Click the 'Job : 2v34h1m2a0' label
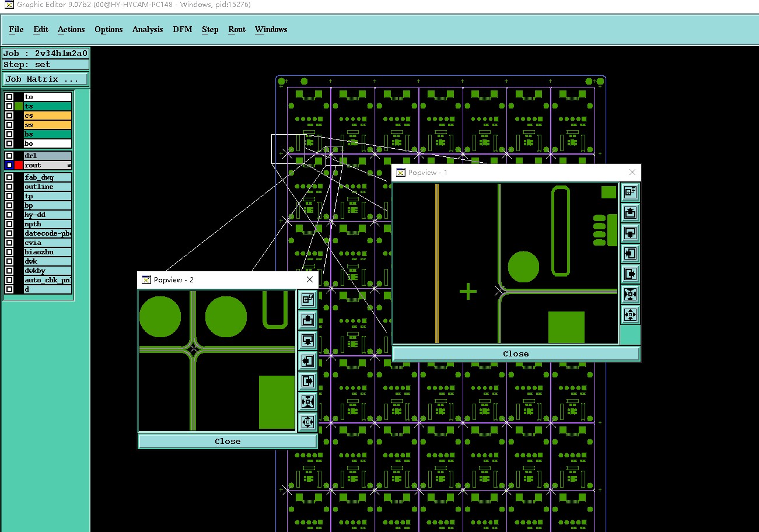 [46, 53]
